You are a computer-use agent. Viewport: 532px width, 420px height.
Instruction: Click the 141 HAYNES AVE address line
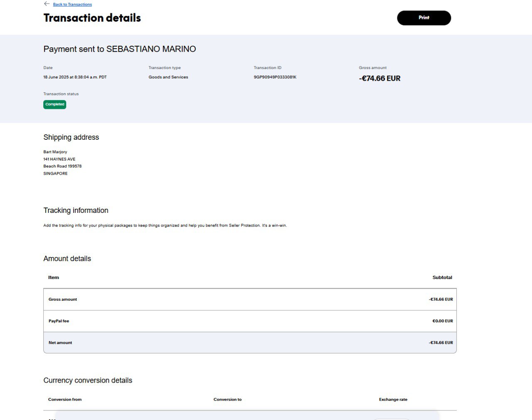click(59, 159)
